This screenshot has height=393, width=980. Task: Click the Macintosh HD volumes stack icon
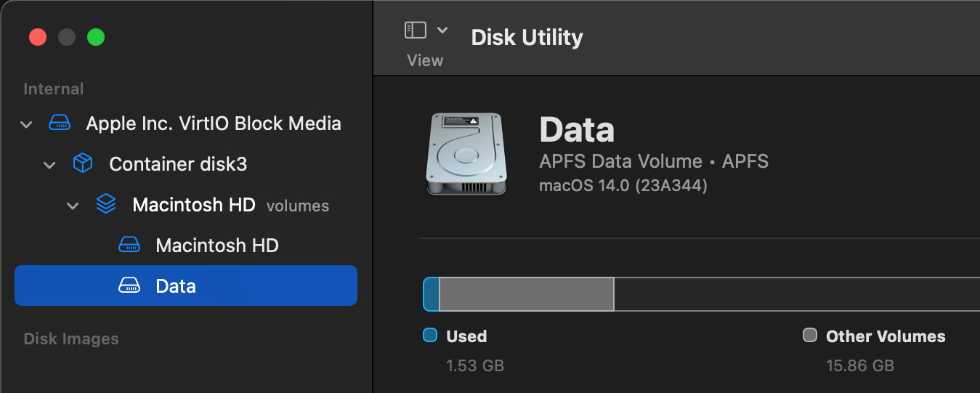pyautogui.click(x=106, y=205)
